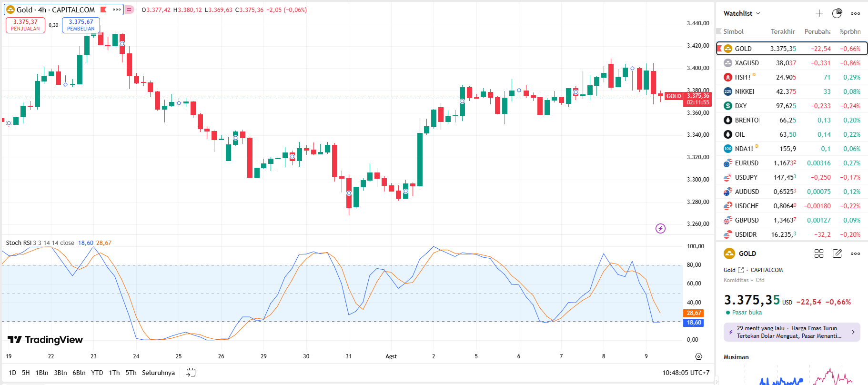Click the pink approximate-sign indicator icon
This screenshot has width=868, height=385.
129,10
